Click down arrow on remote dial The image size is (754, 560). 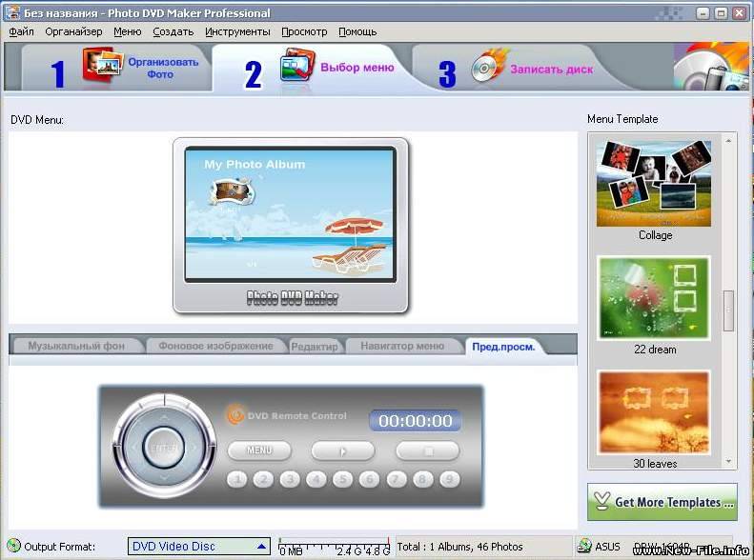tap(164, 478)
